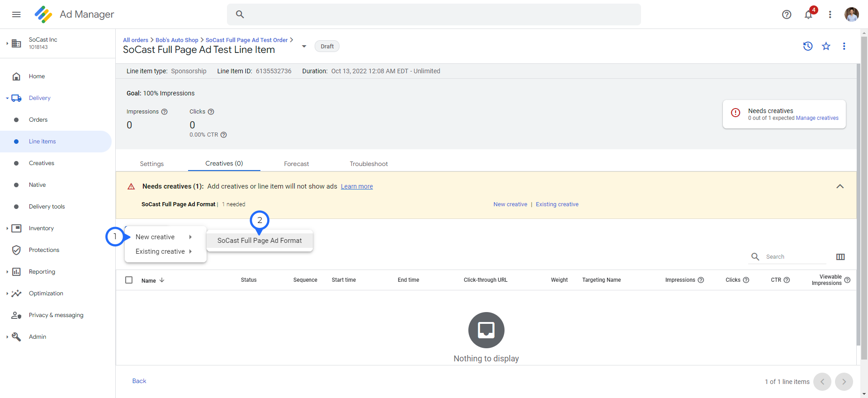Select SoCast Full Page Ad Format submenu item
The width and height of the screenshot is (868, 398).
pos(259,241)
